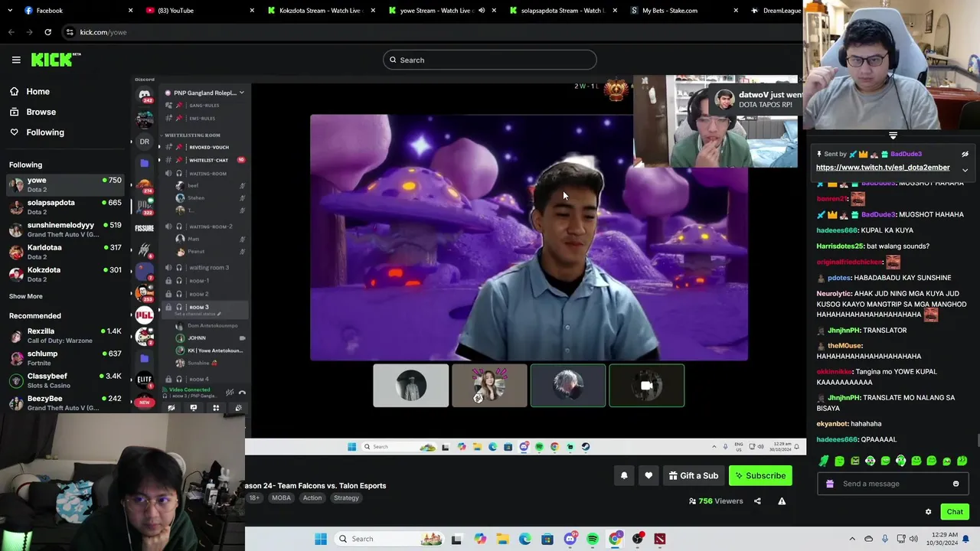
Task: Switch to the Kokzdota Stream tab
Action: click(x=320, y=11)
